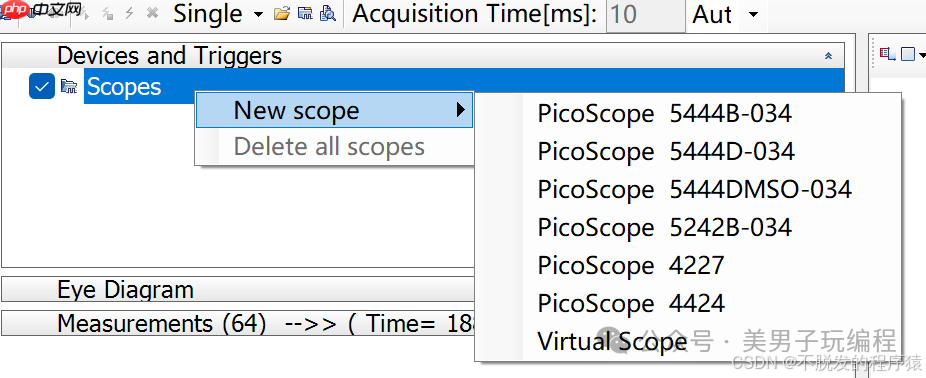
Task: Click the square window icon in right panel
Action: pyautogui.click(x=908, y=54)
